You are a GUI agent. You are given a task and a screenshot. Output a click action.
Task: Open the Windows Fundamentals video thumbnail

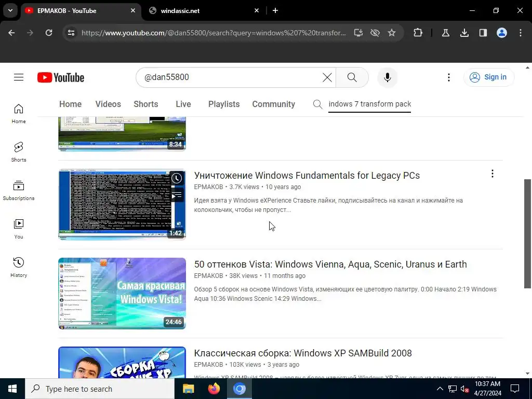[x=122, y=205]
